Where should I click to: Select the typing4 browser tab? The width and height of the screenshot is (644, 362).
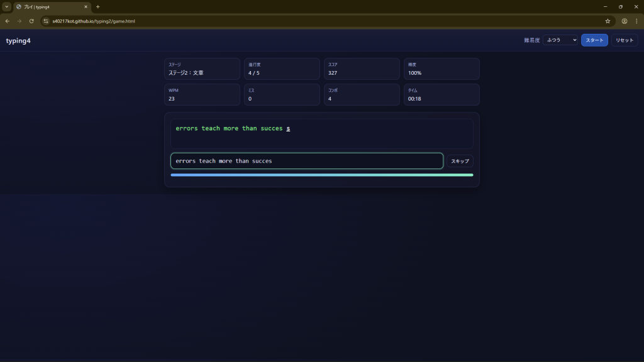pos(50,6)
